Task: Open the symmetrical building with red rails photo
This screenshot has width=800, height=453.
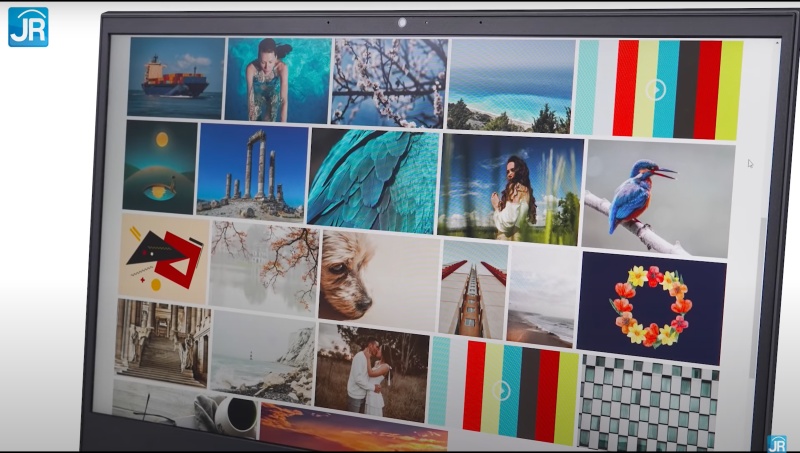Action: (473, 290)
